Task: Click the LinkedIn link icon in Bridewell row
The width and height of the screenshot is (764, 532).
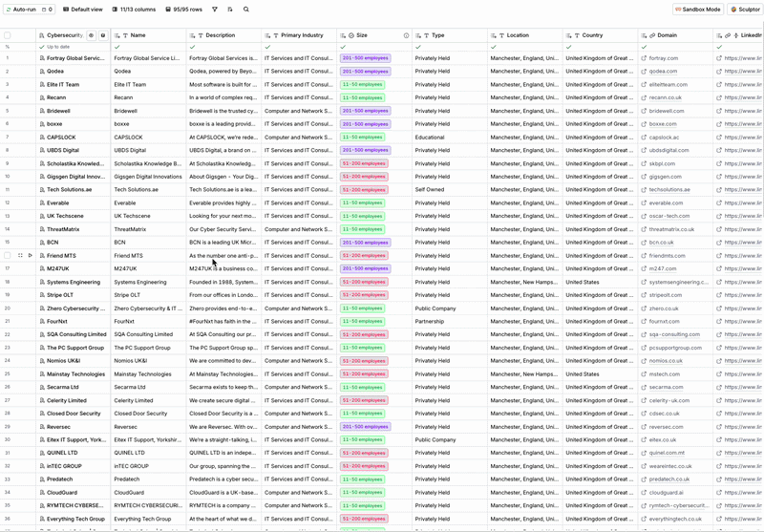Action: point(719,111)
